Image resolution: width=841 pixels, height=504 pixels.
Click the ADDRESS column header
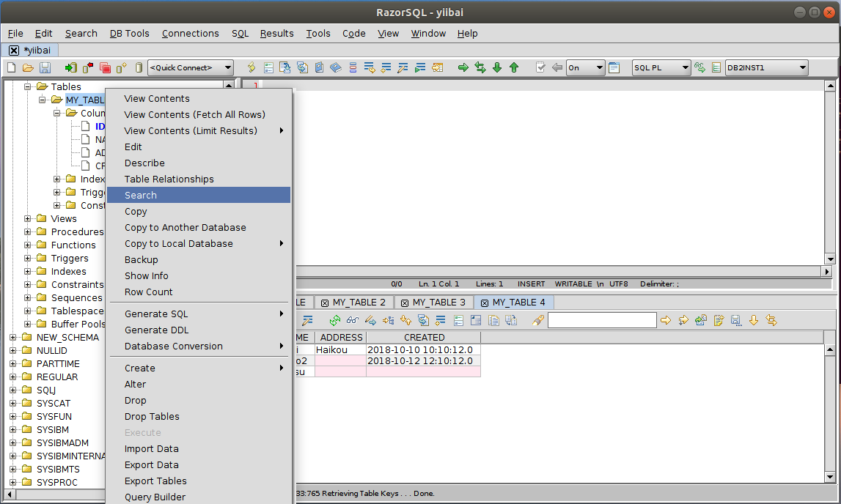pyautogui.click(x=341, y=338)
